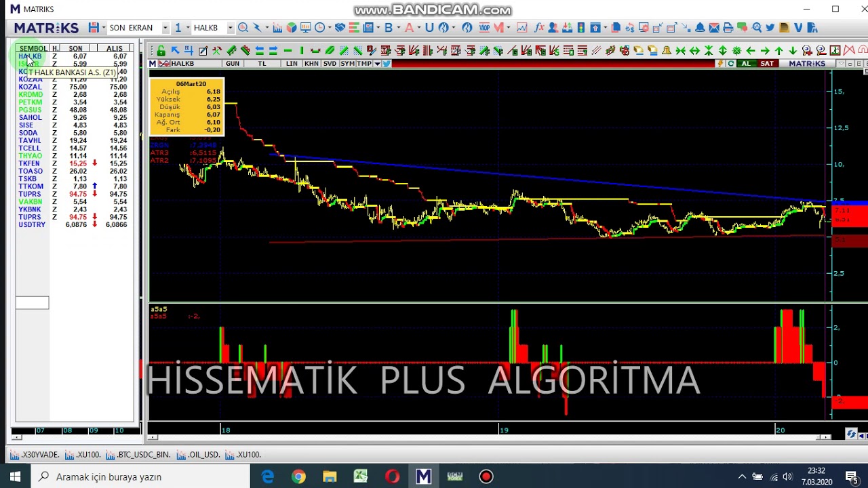
Task: Click the ALIS column header
Action: pyautogui.click(x=115, y=49)
